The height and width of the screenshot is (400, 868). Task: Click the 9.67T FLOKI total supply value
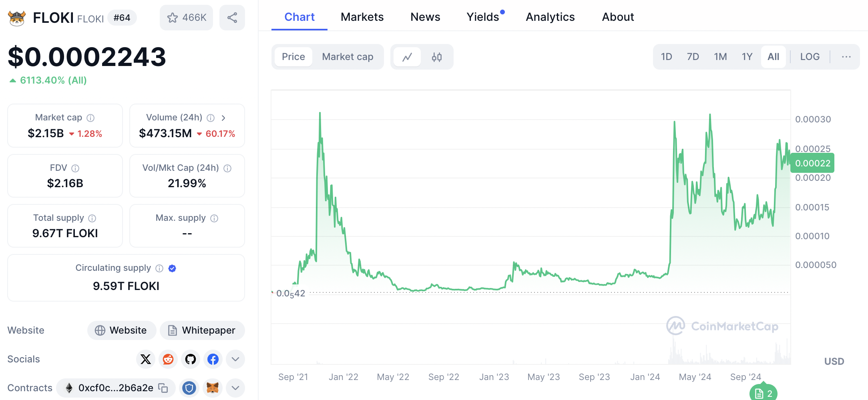coord(65,233)
